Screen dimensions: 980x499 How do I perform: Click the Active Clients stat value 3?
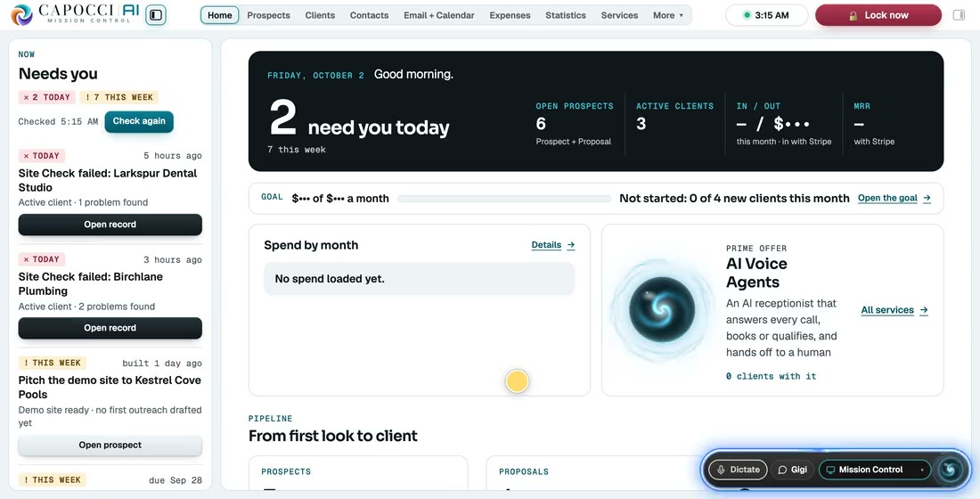pos(641,124)
